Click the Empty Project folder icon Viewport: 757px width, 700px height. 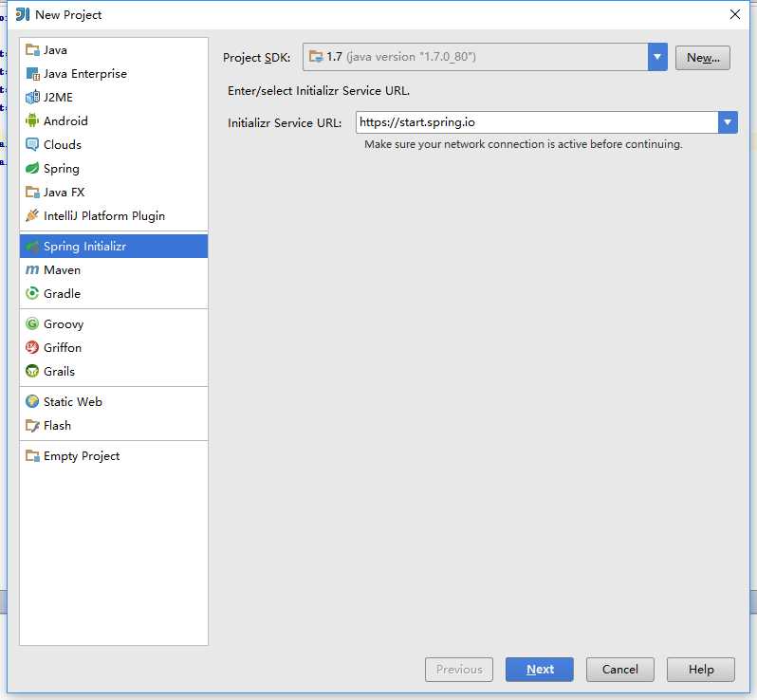32,455
